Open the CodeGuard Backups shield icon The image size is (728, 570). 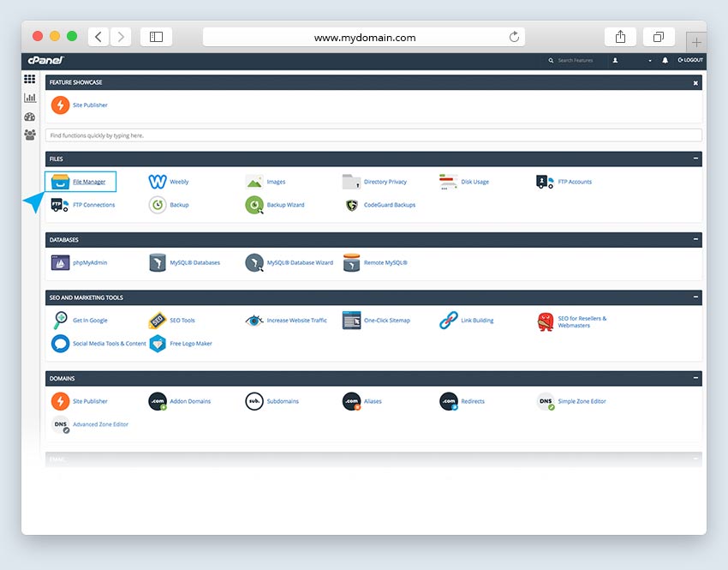click(351, 205)
